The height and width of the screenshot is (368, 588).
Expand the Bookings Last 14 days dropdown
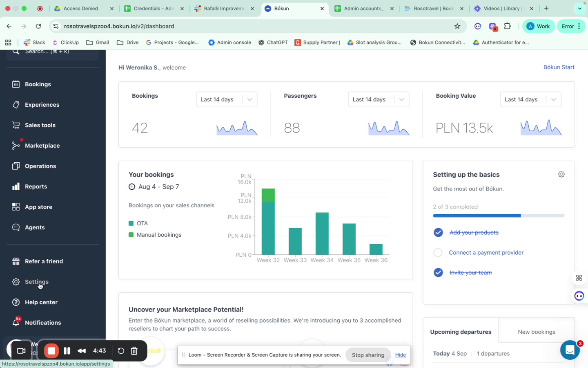[x=227, y=99]
